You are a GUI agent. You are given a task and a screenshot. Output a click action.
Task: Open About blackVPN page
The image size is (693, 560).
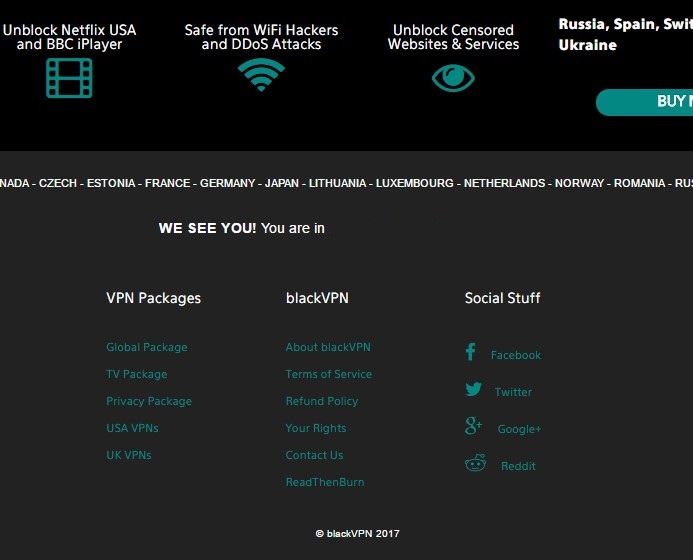[x=328, y=347]
